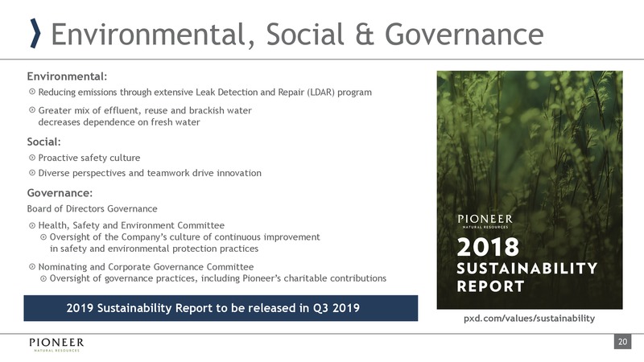The image size is (644, 362).
Task: Click 'Greater mix of effluent, reuse and brackish water'
Action: (x=145, y=110)
